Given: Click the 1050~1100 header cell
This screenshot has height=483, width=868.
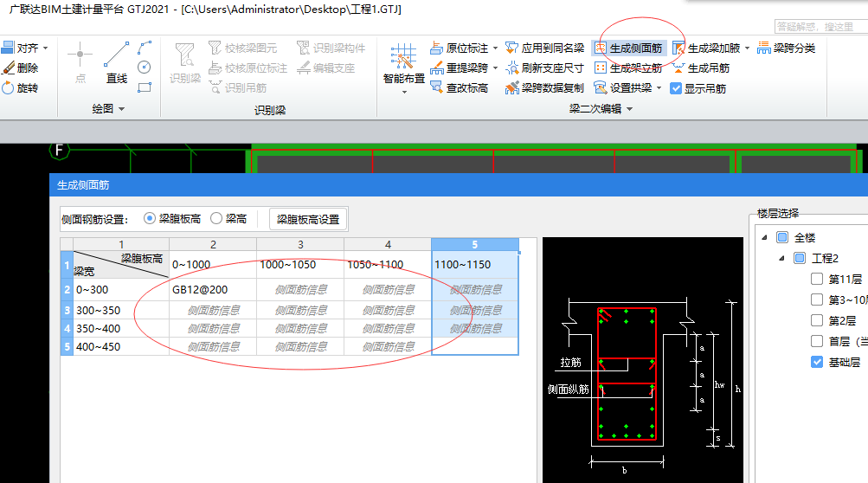Looking at the screenshot, I should (x=388, y=265).
